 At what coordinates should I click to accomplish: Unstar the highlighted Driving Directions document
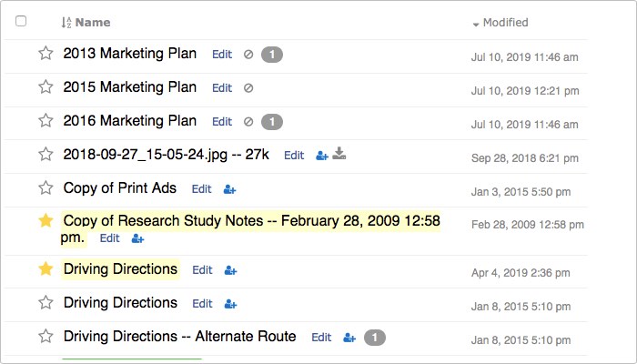[45, 269]
